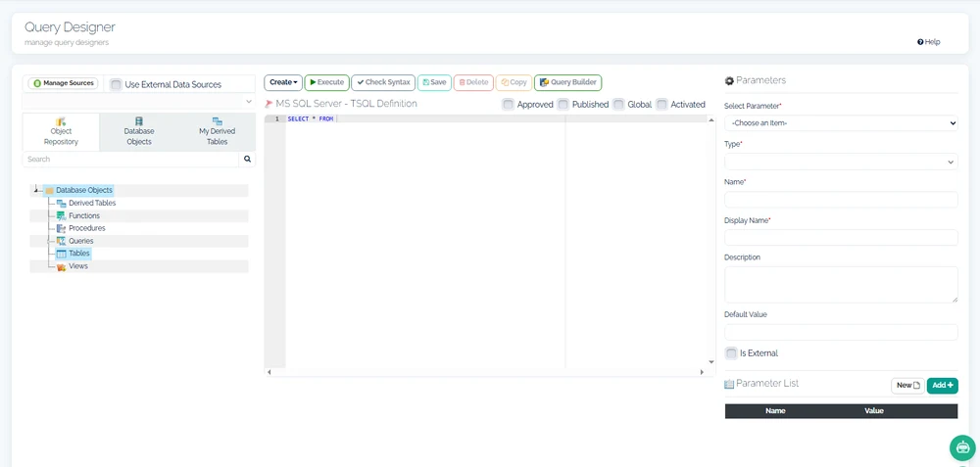Open the data source dropdown
Image resolution: width=980 pixels, height=467 pixels.
(x=139, y=101)
